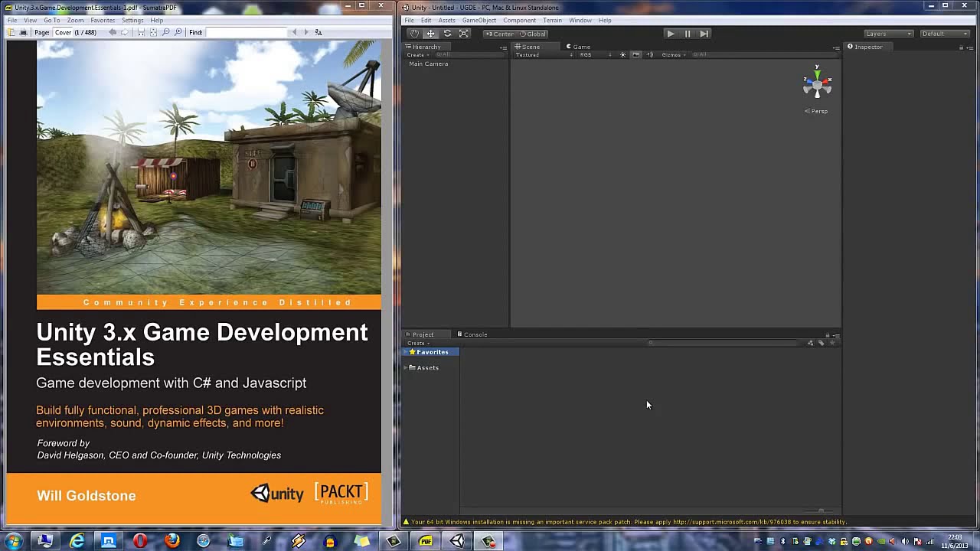Click Fit Page icon in SumatraPDF

153,32
